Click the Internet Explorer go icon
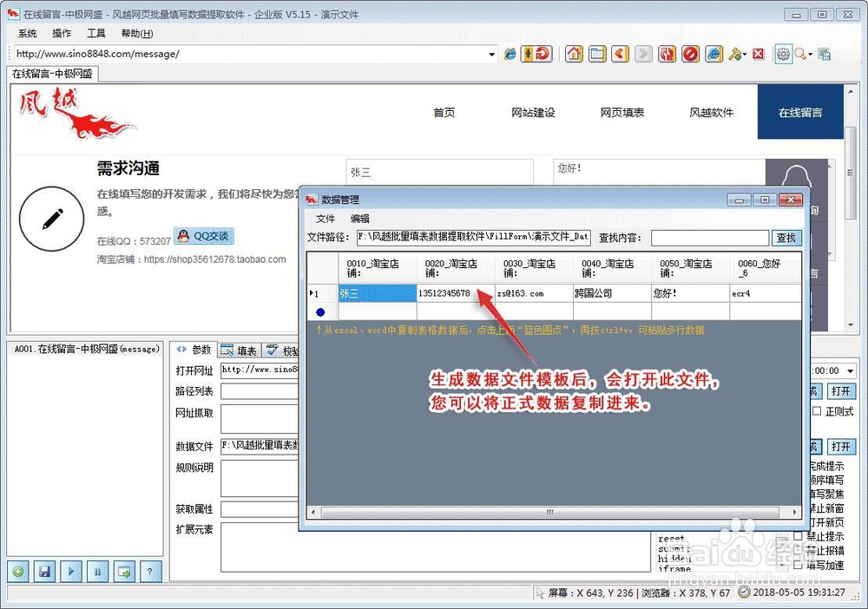 pos(510,54)
